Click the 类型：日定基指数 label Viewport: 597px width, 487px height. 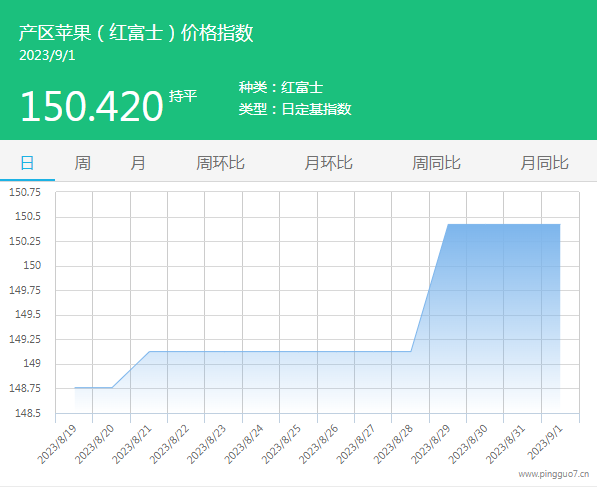pos(295,109)
